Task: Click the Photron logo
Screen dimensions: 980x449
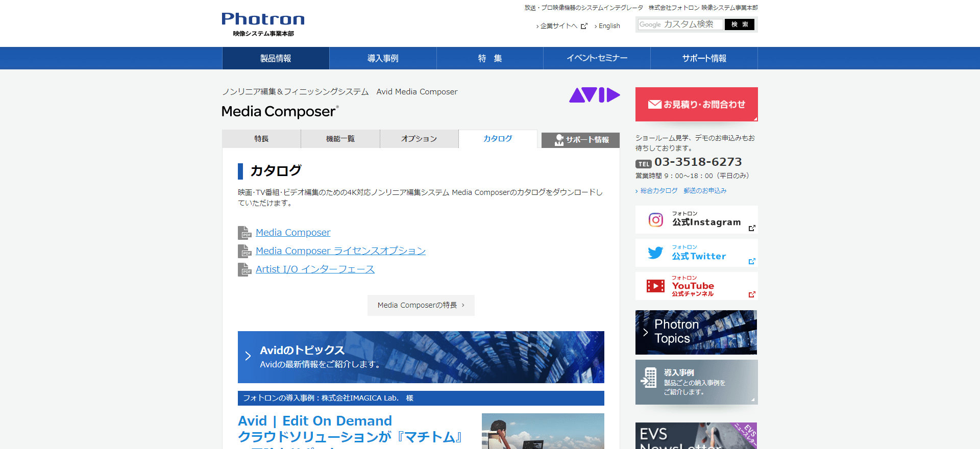Action: [263, 24]
